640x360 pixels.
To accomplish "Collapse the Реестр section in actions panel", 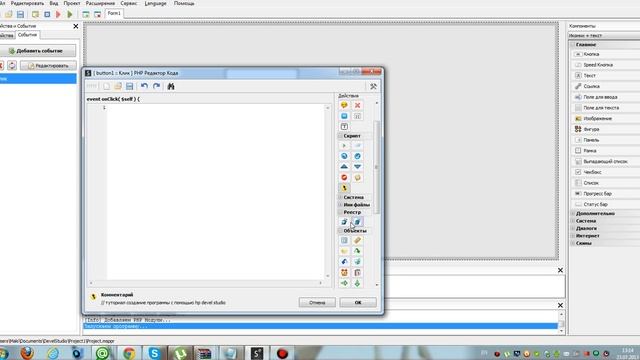I will point(340,212).
